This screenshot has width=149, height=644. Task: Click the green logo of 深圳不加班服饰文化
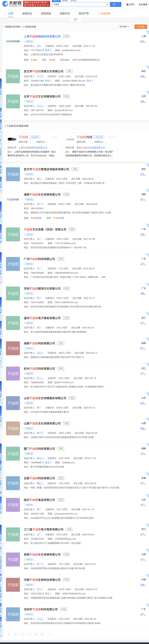pyautogui.click(x=13, y=293)
